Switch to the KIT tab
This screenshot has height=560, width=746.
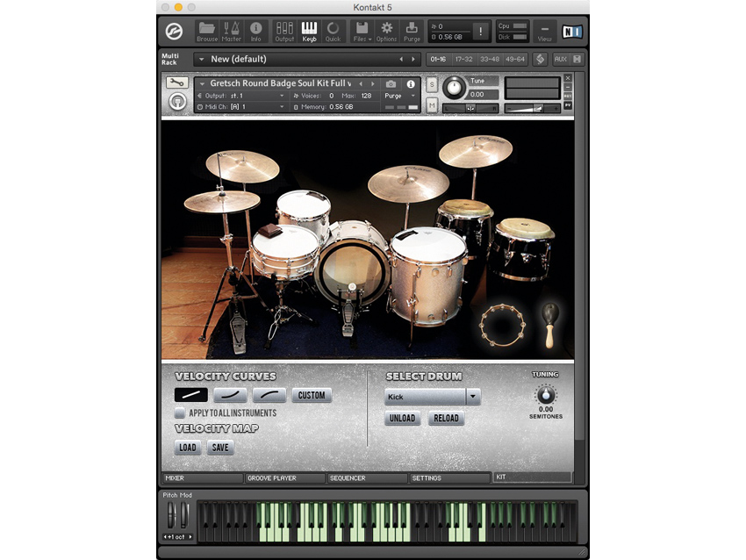[x=533, y=477]
